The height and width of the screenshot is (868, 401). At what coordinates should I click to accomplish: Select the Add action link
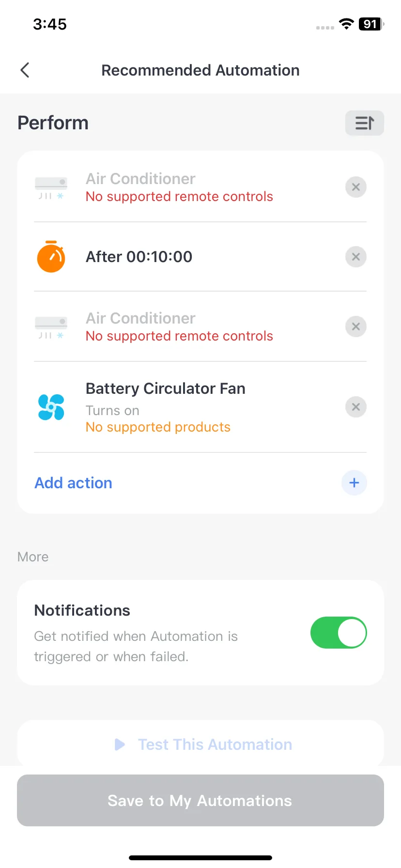pos(74,483)
